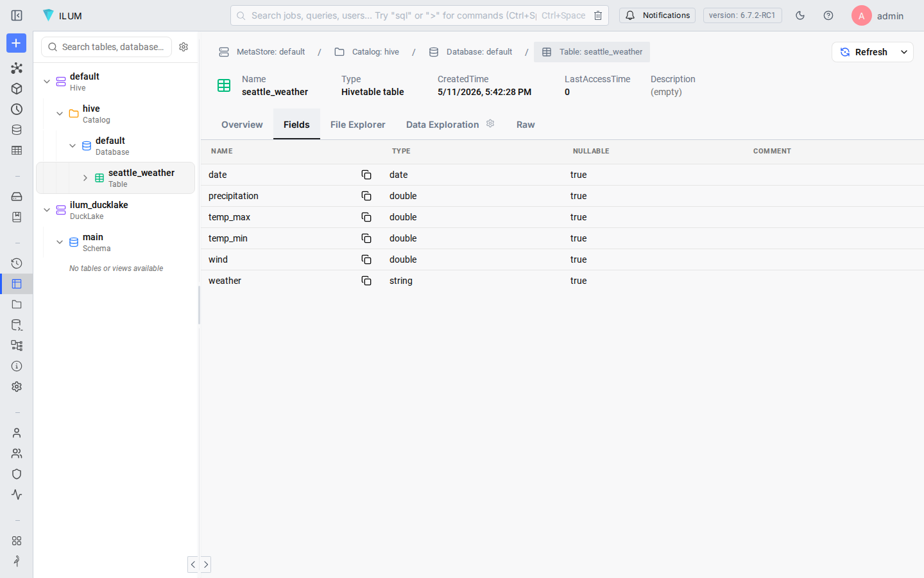Click the Catalog: hive breadcrumb
Screen dimensions: 924x578
coord(367,52)
